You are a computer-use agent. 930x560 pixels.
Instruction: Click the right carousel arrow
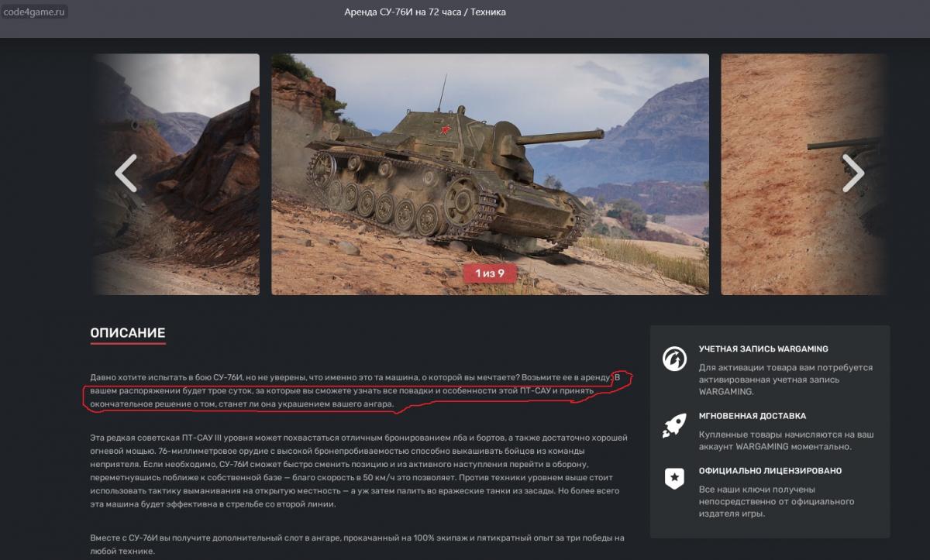pos(853,173)
